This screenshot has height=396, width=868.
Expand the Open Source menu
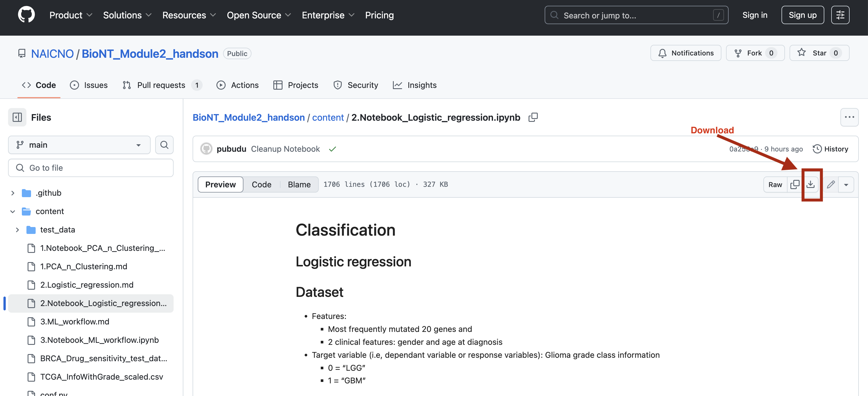click(x=259, y=15)
